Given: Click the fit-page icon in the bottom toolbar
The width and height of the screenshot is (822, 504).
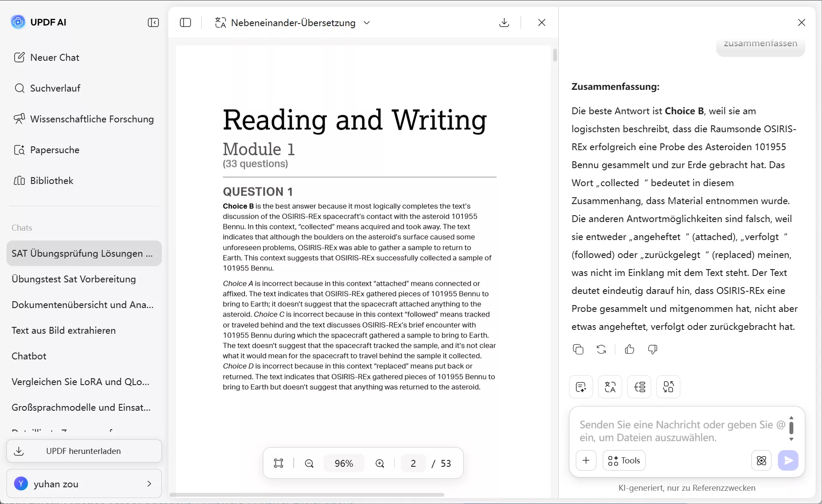Looking at the screenshot, I should (278, 463).
